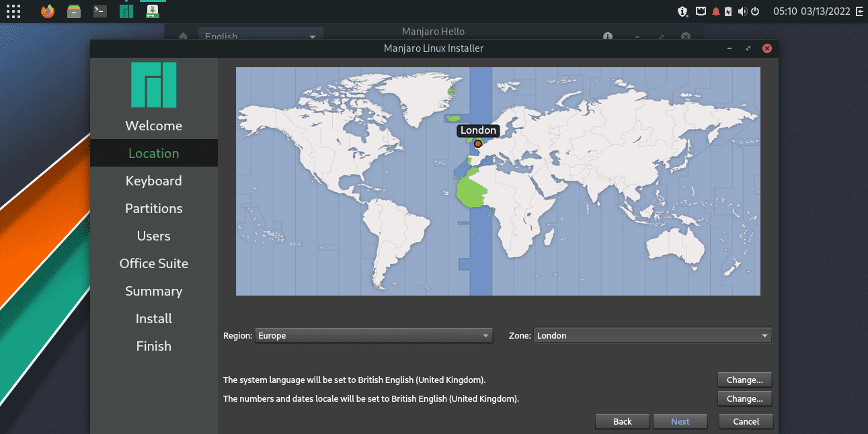Screen dimensions: 868x434
Task: Open the volume speaker icon
Action: pyautogui.click(x=742, y=11)
